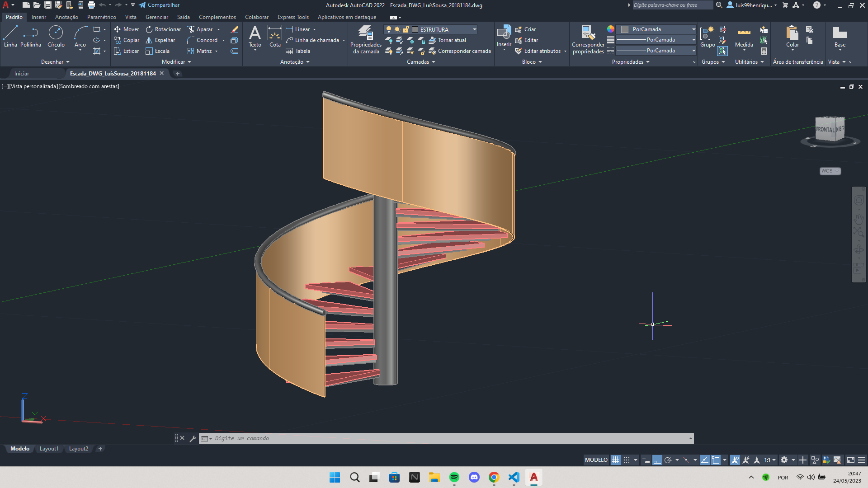Click the Padrão ribbon tab
This screenshot has height=488, width=868.
[x=13, y=17]
